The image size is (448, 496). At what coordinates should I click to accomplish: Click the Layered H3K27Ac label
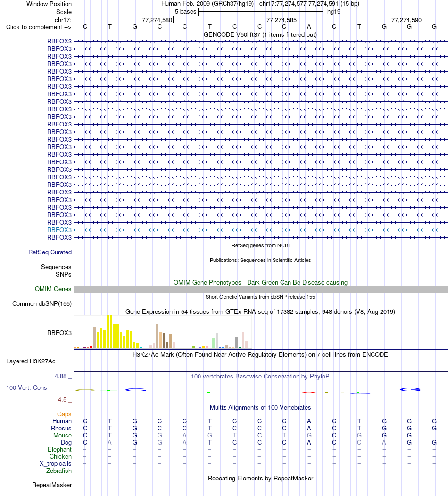pyautogui.click(x=31, y=361)
